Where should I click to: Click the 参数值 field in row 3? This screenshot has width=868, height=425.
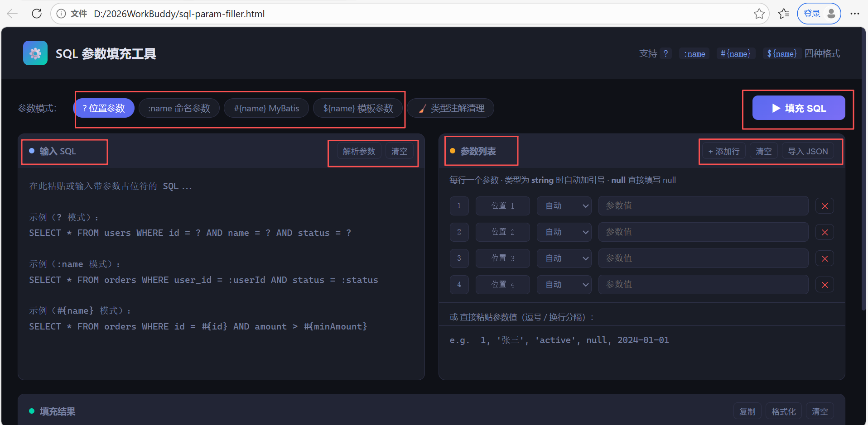[x=704, y=258]
